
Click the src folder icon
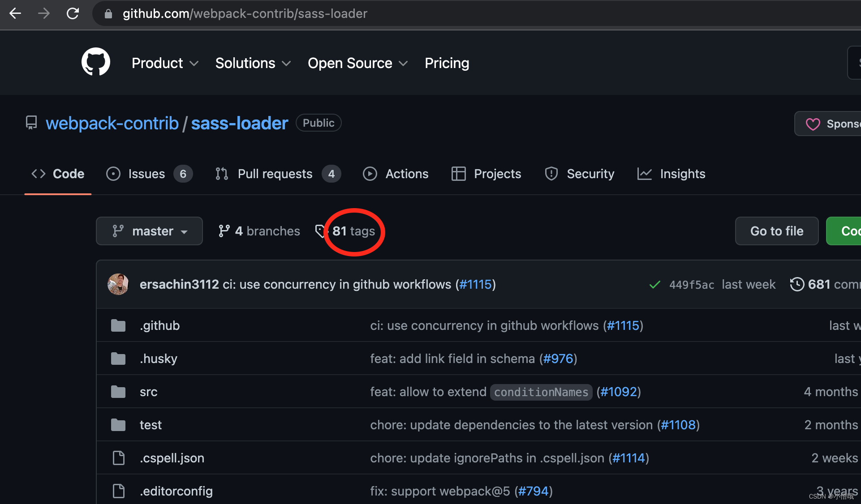coord(118,392)
